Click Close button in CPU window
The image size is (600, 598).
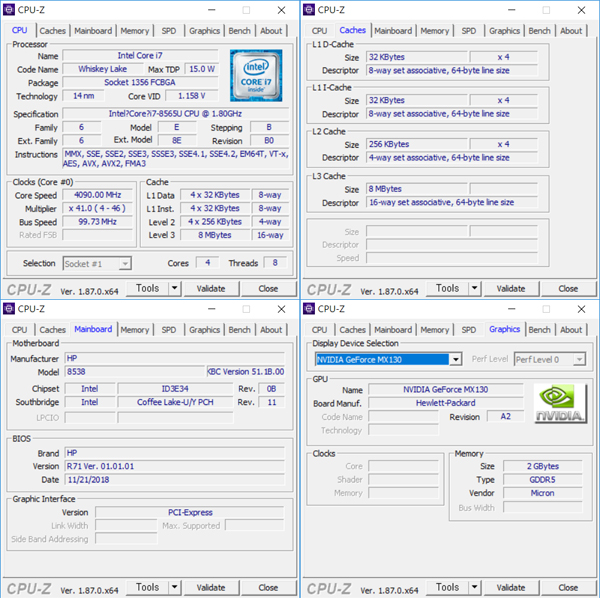tap(268, 289)
